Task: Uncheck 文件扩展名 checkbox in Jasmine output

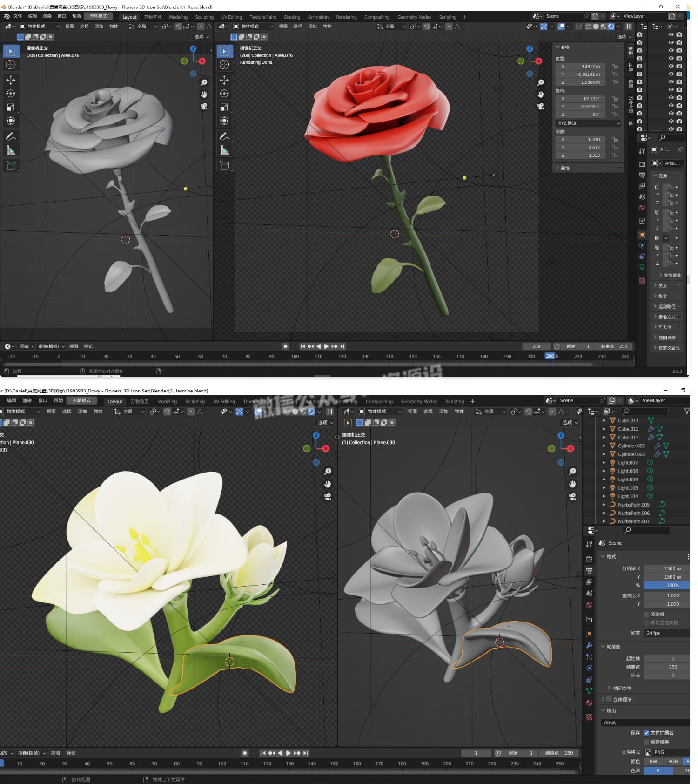Action: (x=647, y=733)
